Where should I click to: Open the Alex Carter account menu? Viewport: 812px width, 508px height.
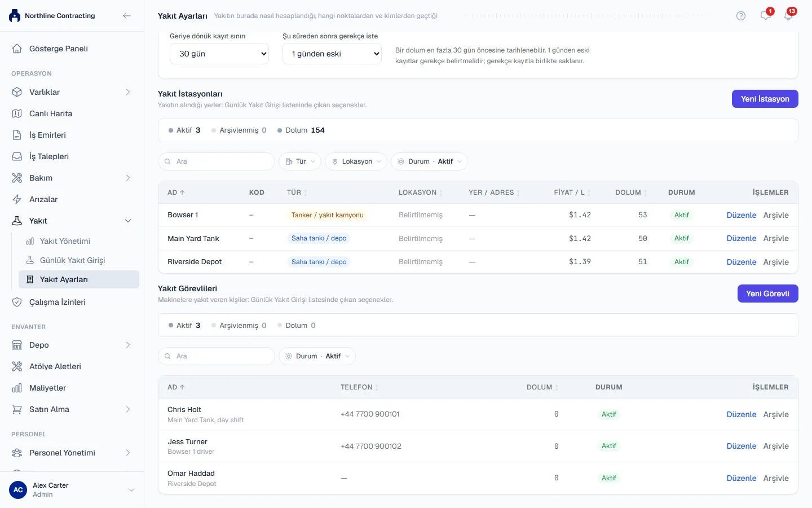tap(72, 490)
